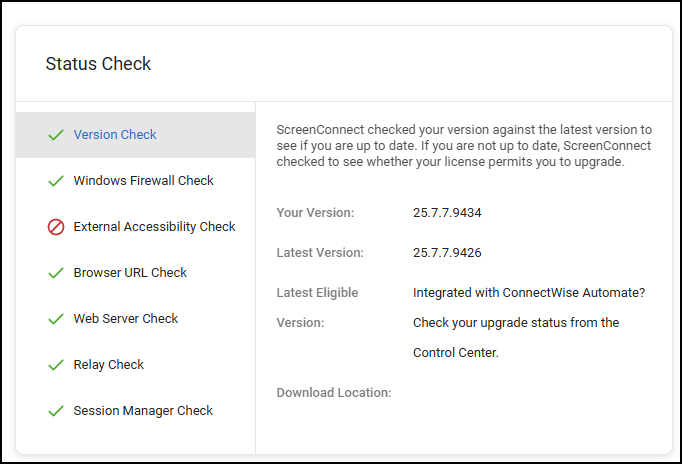View the Session Manager Check label

point(143,411)
